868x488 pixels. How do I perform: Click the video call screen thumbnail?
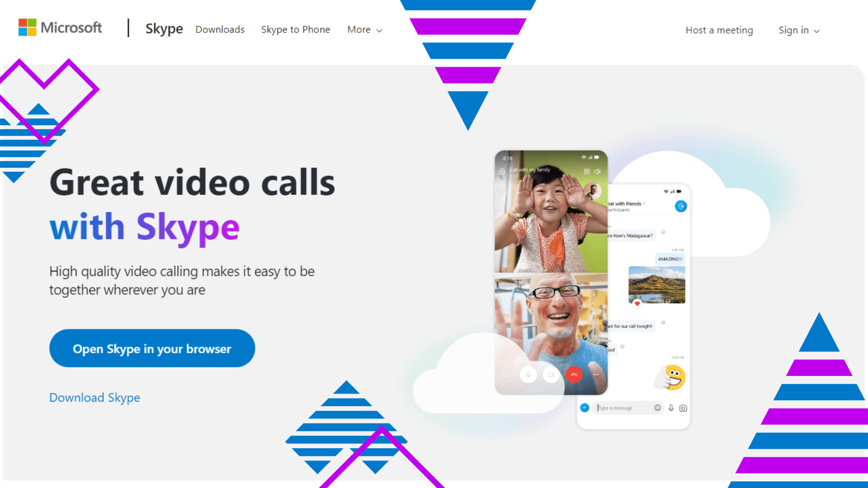(549, 268)
